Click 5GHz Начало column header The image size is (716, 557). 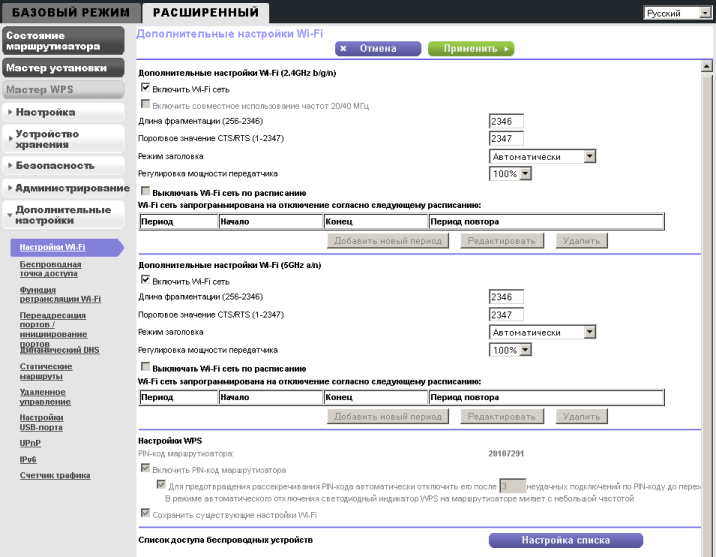pos(270,397)
